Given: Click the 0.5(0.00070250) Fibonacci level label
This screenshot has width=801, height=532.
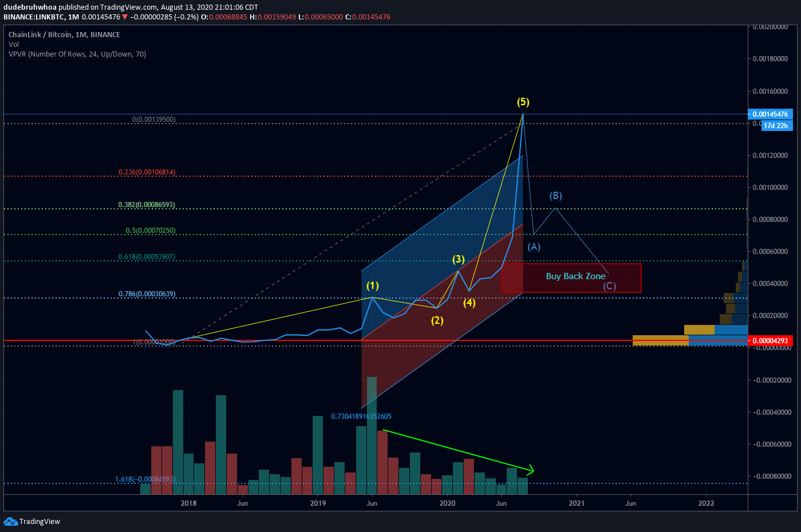Looking at the screenshot, I should coord(151,231).
